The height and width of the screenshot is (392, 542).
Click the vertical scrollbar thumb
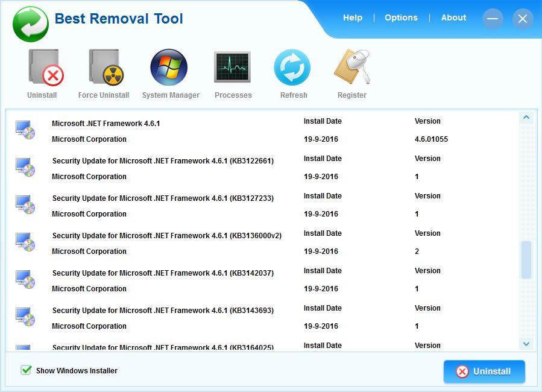click(x=526, y=259)
